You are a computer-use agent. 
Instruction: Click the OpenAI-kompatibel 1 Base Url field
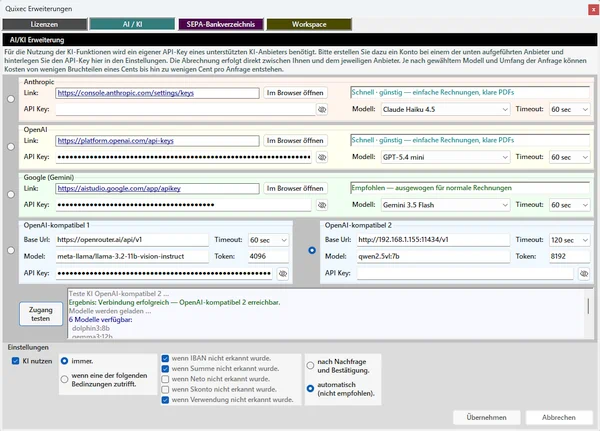click(132, 240)
